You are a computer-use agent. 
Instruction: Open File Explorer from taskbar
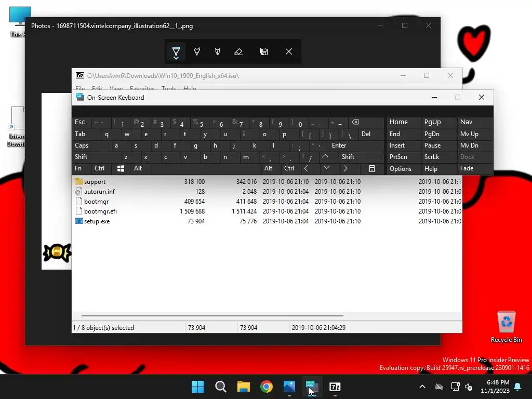tap(244, 387)
